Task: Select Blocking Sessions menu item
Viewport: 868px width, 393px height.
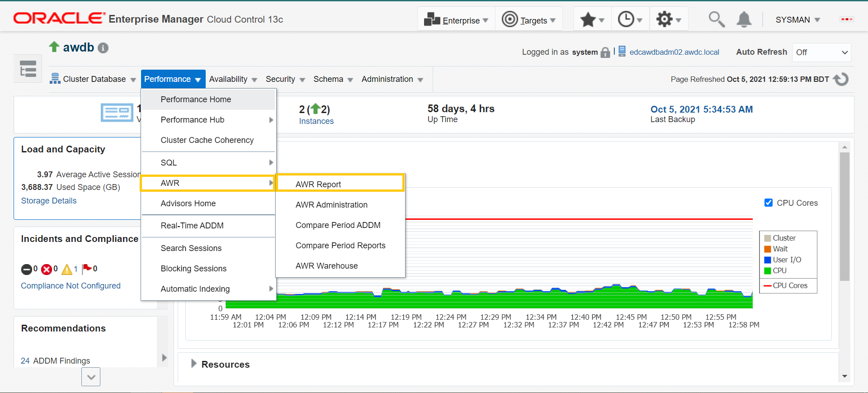Action: coord(208,269)
